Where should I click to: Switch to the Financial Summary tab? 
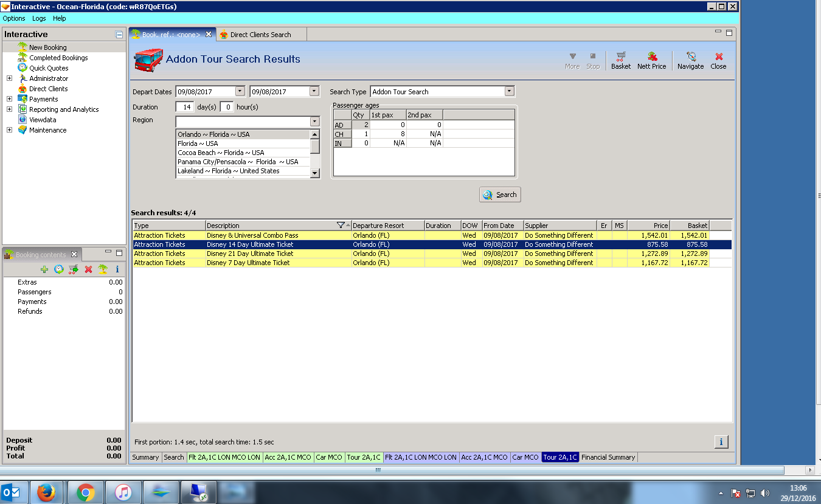[x=608, y=457]
